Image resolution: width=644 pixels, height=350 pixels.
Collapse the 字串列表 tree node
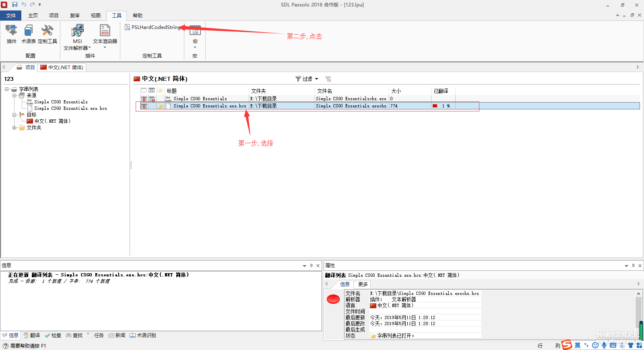(x=7, y=89)
